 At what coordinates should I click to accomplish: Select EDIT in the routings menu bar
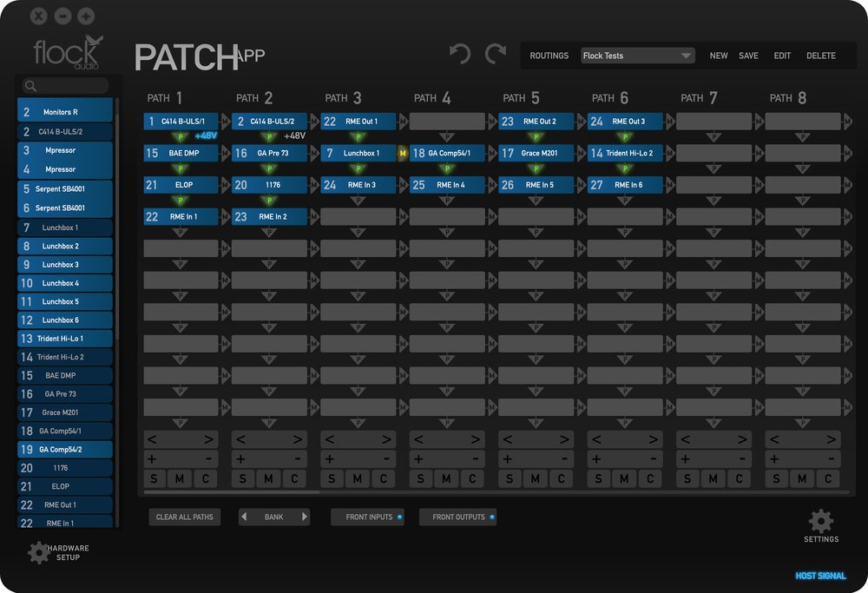(781, 55)
